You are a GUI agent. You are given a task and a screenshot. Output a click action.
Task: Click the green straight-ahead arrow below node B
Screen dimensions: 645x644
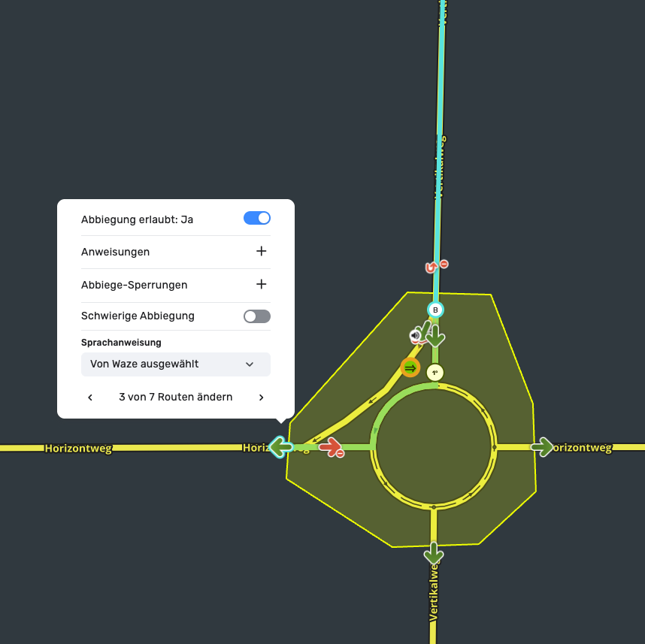(436, 336)
